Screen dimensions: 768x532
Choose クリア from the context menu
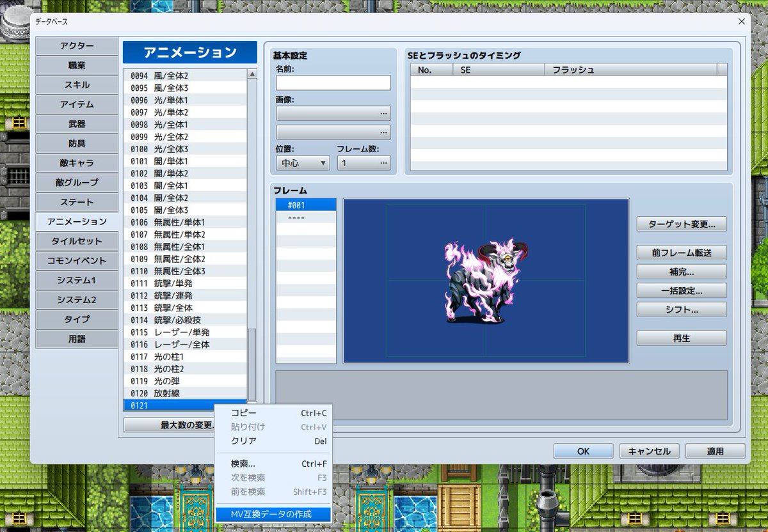click(273, 441)
